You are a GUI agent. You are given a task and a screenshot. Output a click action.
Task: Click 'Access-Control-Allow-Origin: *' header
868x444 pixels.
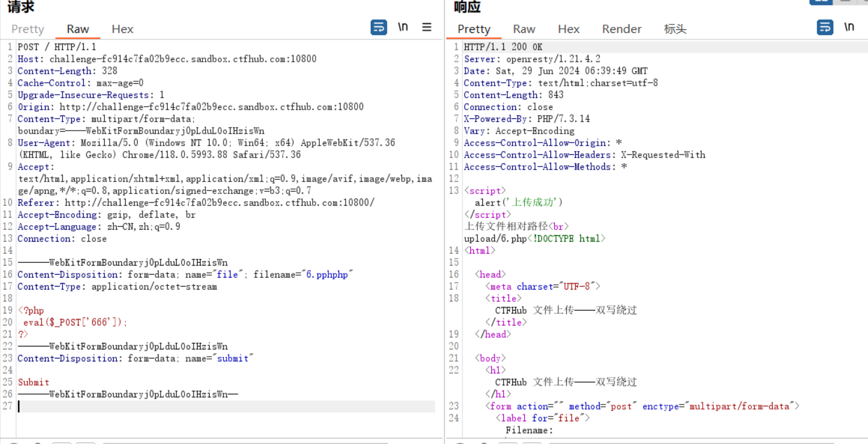(543, 142)
